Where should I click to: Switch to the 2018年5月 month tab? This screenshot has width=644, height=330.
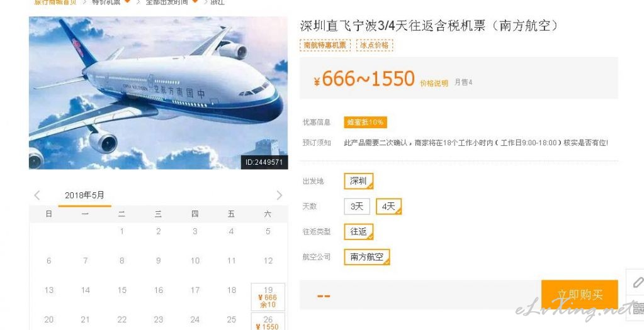pyautogui.click(x=84, y=196)
